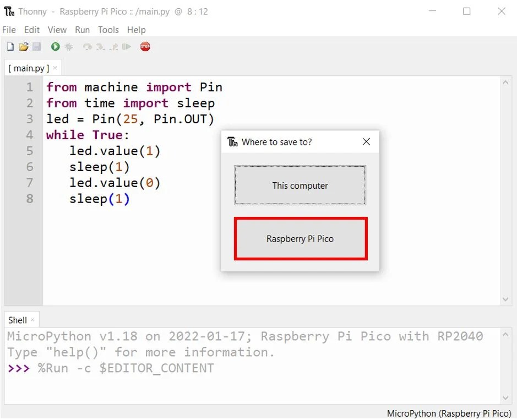Select the main.py editor tab
The width and height of the screenshot is (517, 420).
[x=29, y=68]
